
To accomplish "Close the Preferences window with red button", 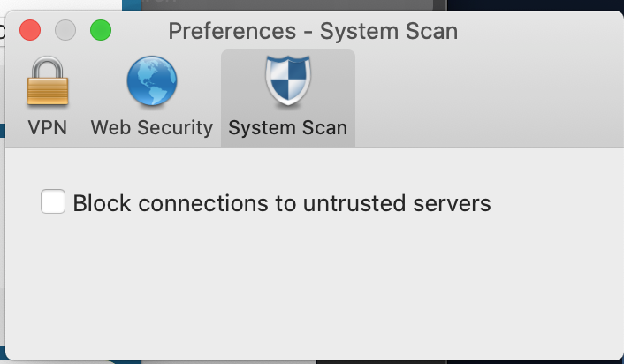I will pos(30,31).
